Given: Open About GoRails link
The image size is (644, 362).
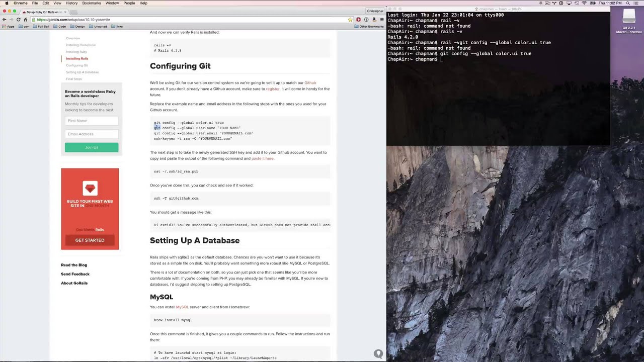Looking at the screenshot, I should (74, 283).
